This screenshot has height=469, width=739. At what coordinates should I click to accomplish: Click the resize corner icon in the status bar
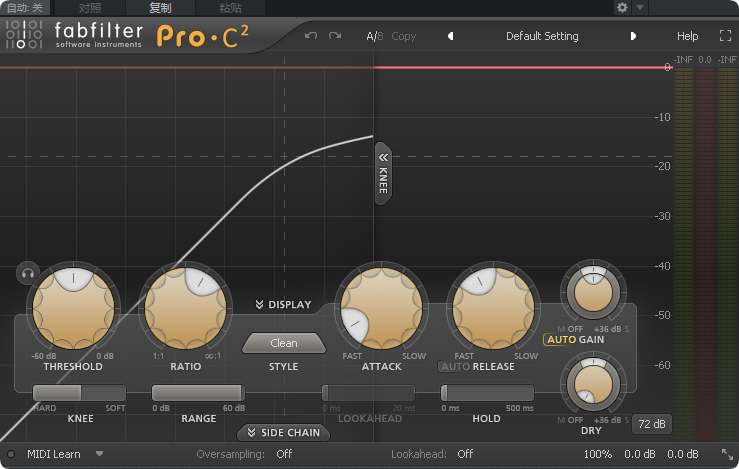(x=727, y=454)
